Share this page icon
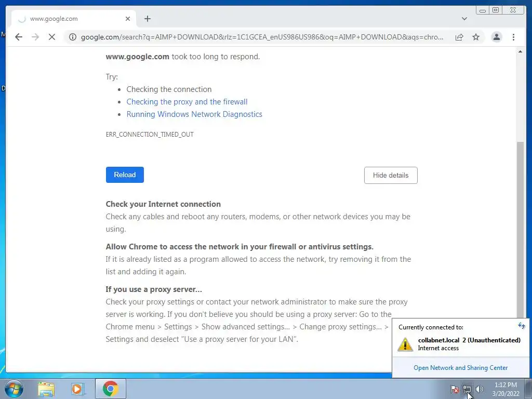Screen dimensions: 532x399 pos(459,37)
